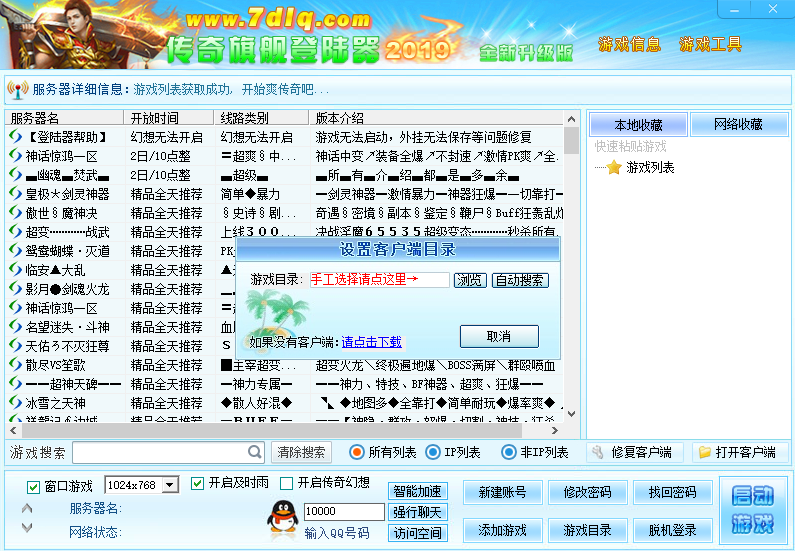Viewport: 795px width, 551px height.
Task: Click the 游戏目录 path field in dialog
Action: point(379,280)
